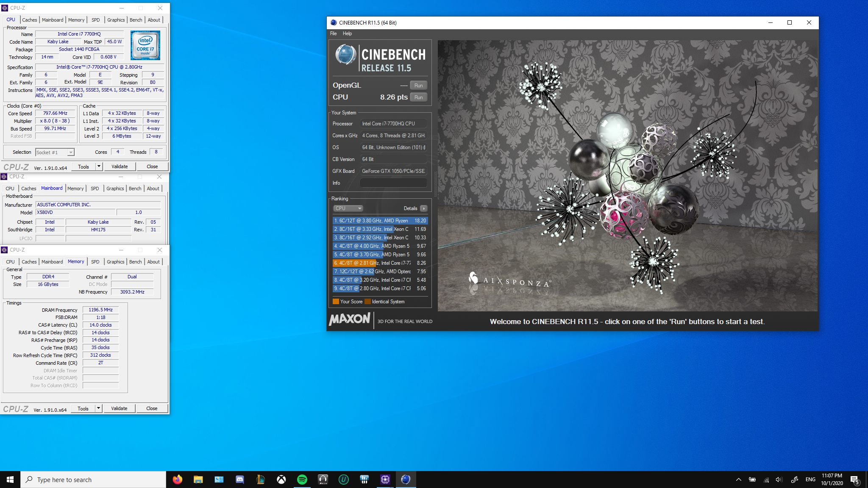Open Discord from the taskbar
This screenshot has width=868, height=488.
click(239, 480)
